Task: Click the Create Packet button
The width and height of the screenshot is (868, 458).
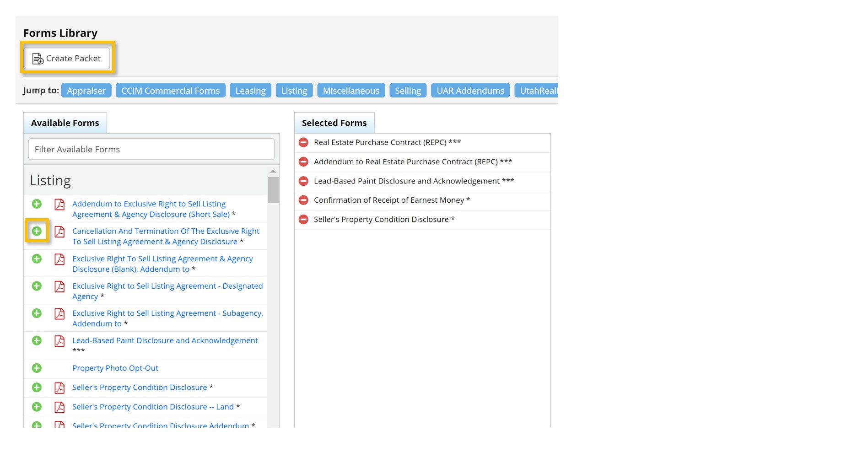Action: coord(67,59)
